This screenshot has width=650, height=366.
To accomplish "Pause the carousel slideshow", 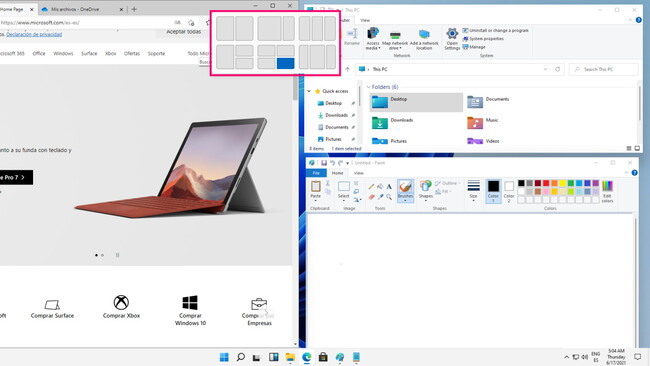I will [117, 255].
